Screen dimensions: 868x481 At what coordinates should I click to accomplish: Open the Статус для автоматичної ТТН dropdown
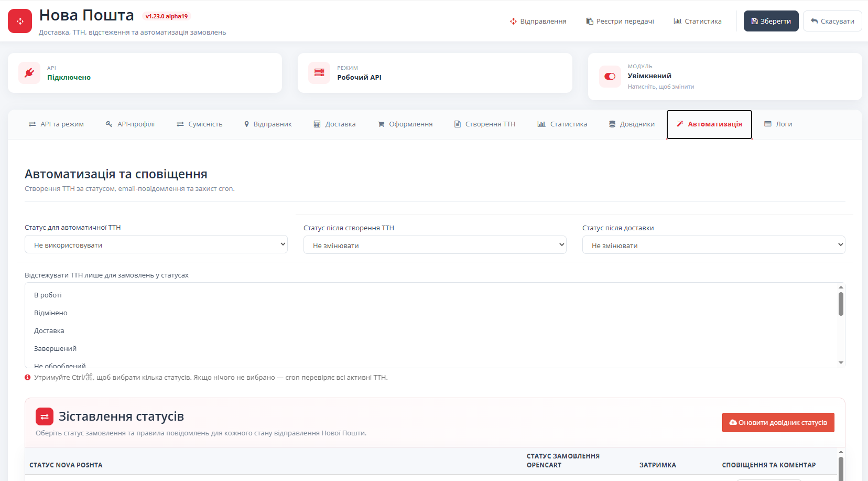click(156, 244)
